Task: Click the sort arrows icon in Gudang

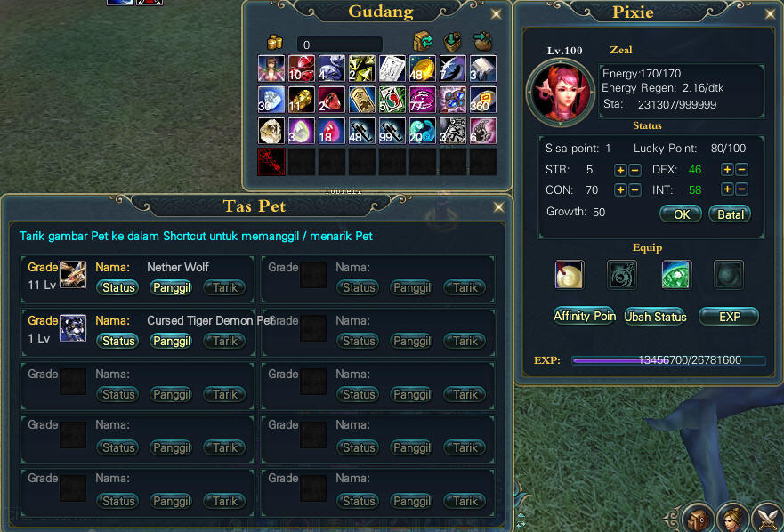Action: pos(423,41)
